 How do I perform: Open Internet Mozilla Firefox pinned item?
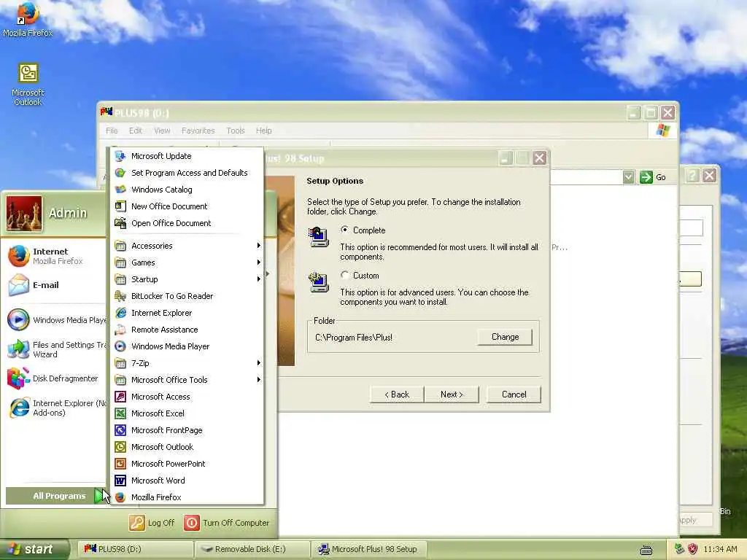(x=55, y=256)
